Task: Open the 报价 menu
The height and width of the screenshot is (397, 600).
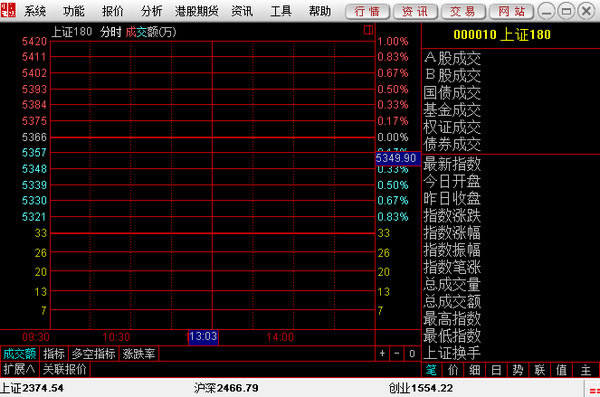Action: click(x=112, y=11)
